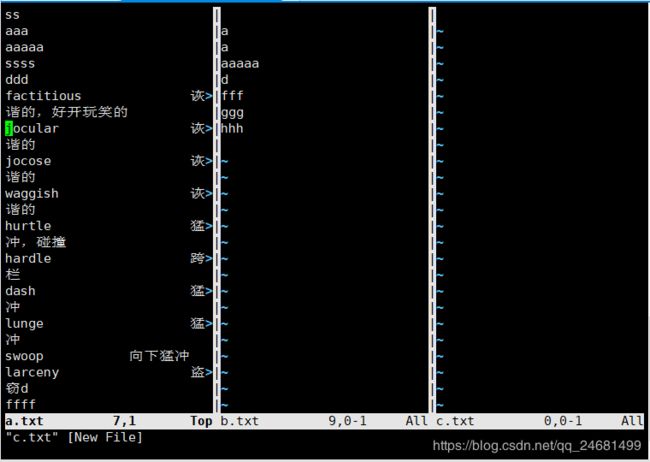Click the c.txt status bar filename
The height and width of the screenshot is (462, 650).
point(455,421)
